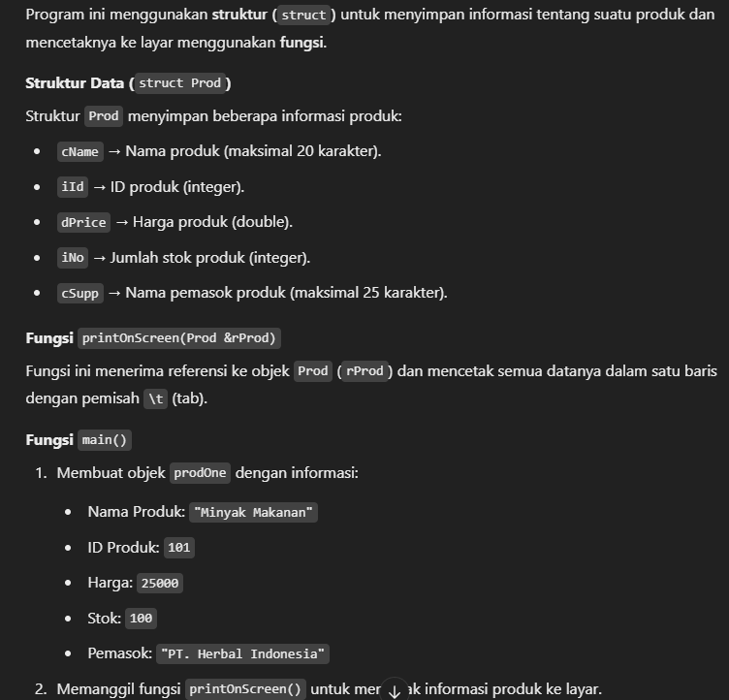Select the 25000 price value
Image resolution: width=729 pixels, height=700 pixels.
[x=161, y=583]
